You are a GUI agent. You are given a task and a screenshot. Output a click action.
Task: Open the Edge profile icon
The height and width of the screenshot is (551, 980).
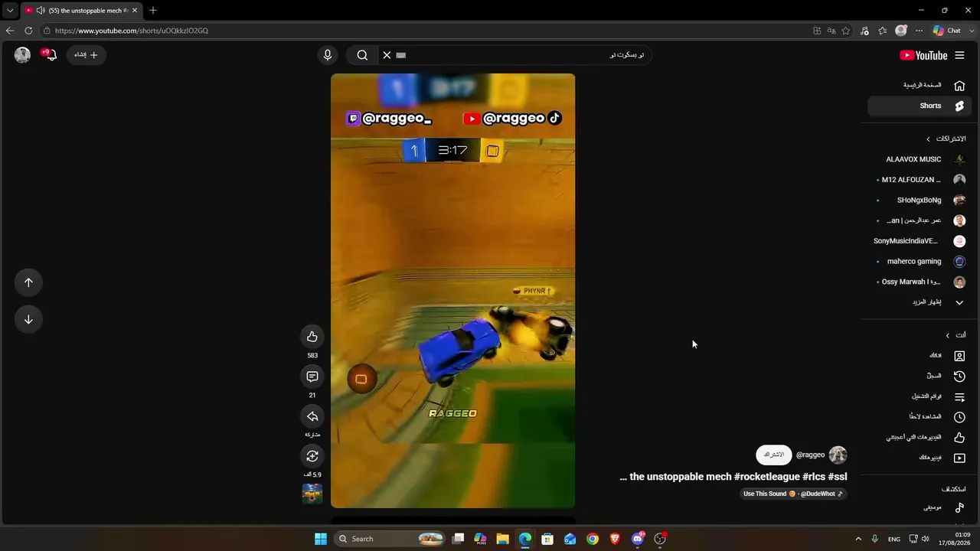[901, 31]
